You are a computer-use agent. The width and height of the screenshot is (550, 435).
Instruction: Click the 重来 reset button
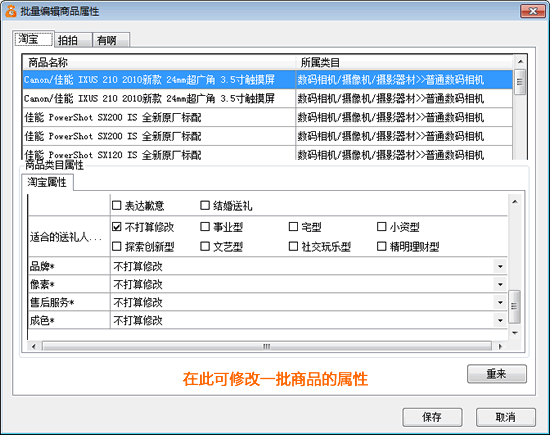(497, 374)
